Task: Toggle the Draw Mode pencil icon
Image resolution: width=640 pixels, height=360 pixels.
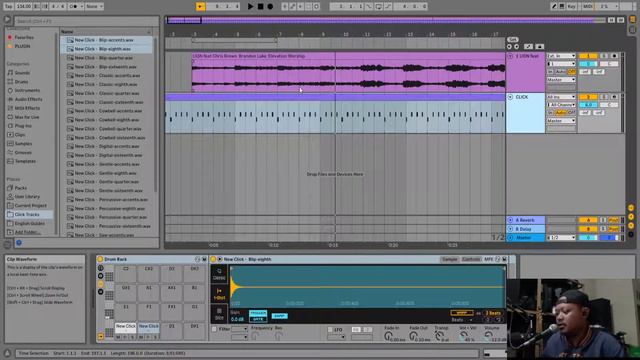Action: click(554, 7)
